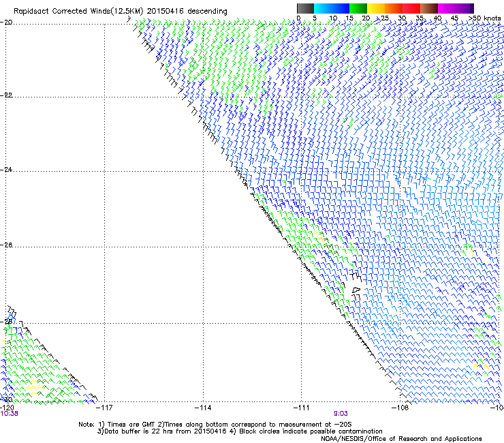Click the blue 10-15 knots legend color
Viewport: 504px width, 443px height.
click(341, 8)
